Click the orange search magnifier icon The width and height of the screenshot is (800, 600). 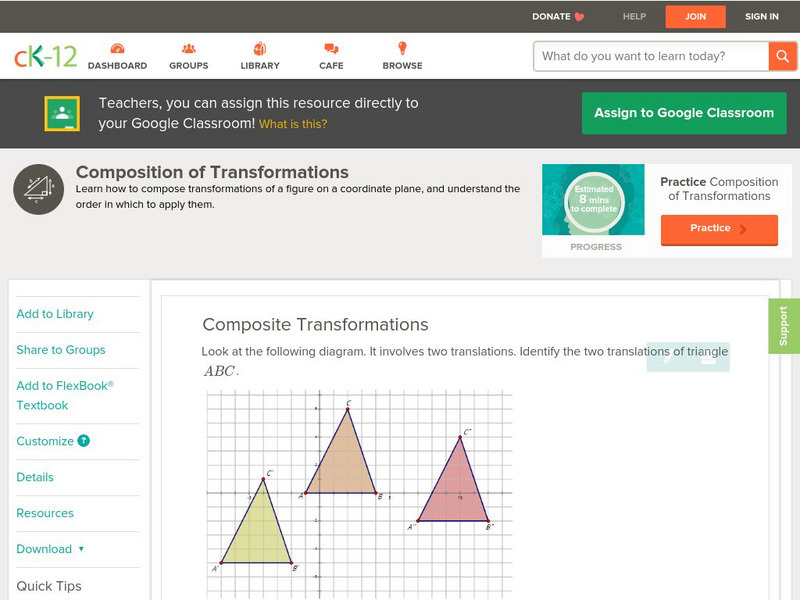(x=782, y=56)
